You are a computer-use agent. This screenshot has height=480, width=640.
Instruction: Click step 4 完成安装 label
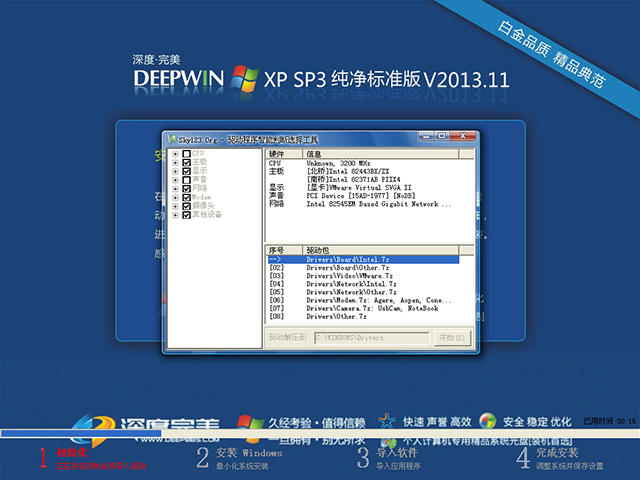557,453
